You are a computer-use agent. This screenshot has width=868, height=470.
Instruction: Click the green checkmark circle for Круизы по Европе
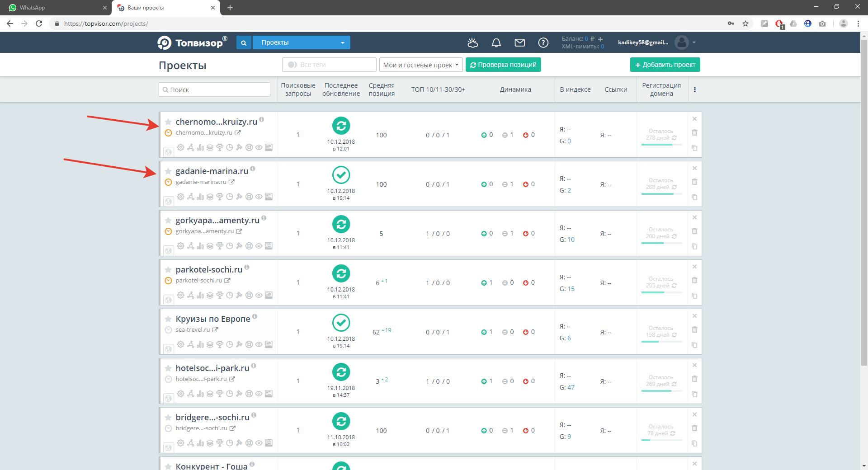[341, 323]
